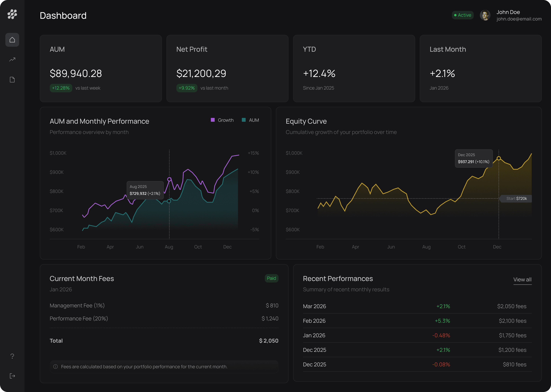Click the app logo in the sidebar
Screen dimensions: 551x392
[12, 14]
